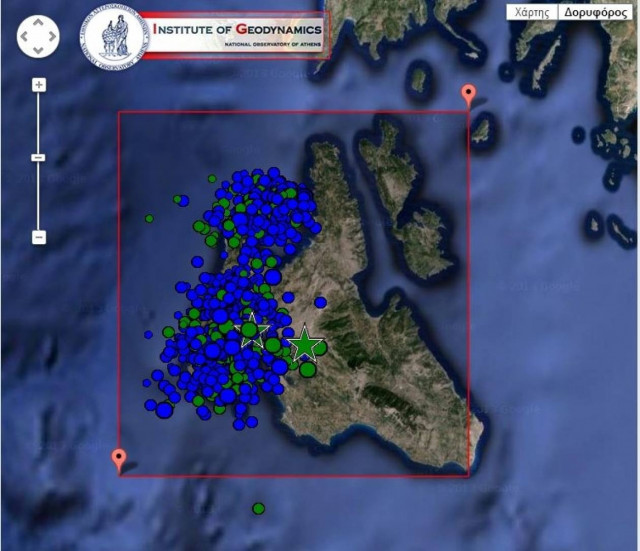Zoom in with the plus button

[x=39, y=85]
